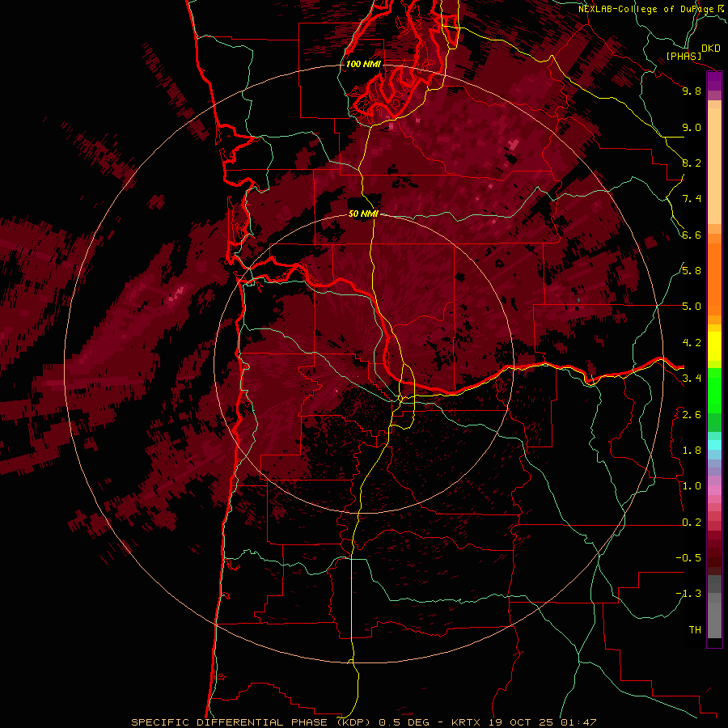Image resolution: width=728 pixels, height=728 pixels.
Task: Click the yellow segment of the color bar
Action: click(714, 346)
